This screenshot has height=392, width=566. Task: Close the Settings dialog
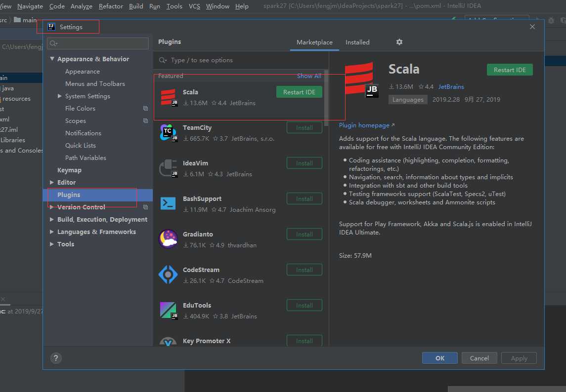(x=532, y=27)
